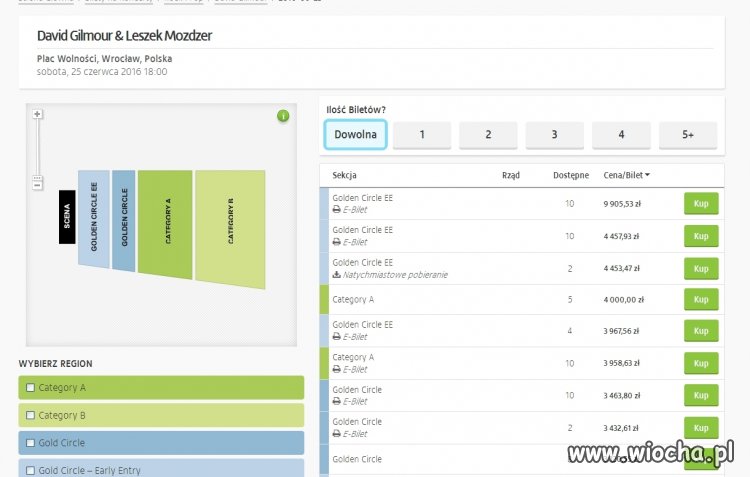Click the map zoom slider track
Image resolution: width=750 pixels, height=477 pixels.
(37, 148)
